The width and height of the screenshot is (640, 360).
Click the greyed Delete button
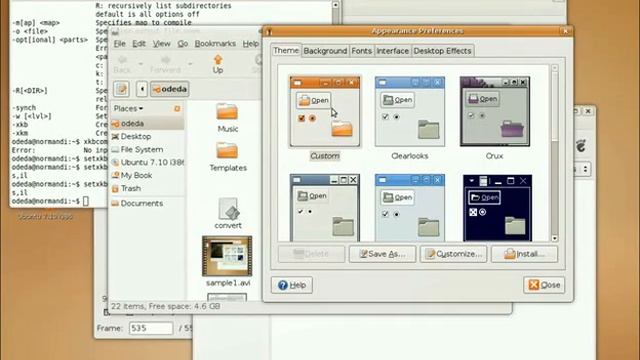[311, 254]
